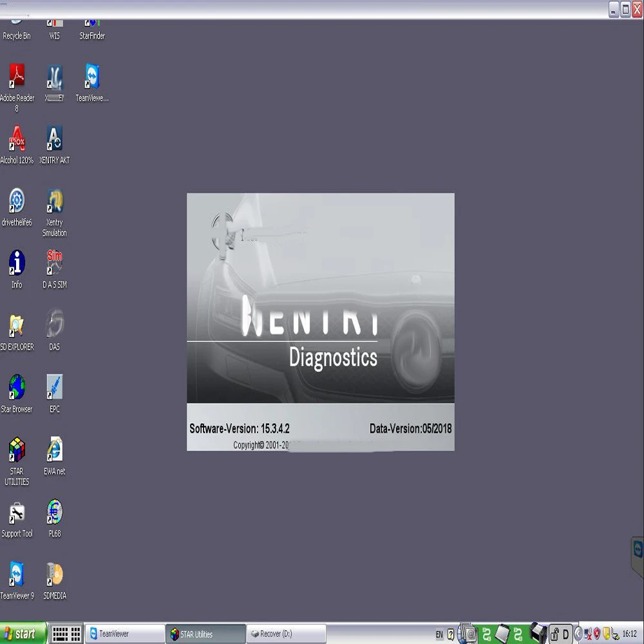This screenshot has width=644, height=644.
Task: Close the remote session window
Action: pos(638,9)
